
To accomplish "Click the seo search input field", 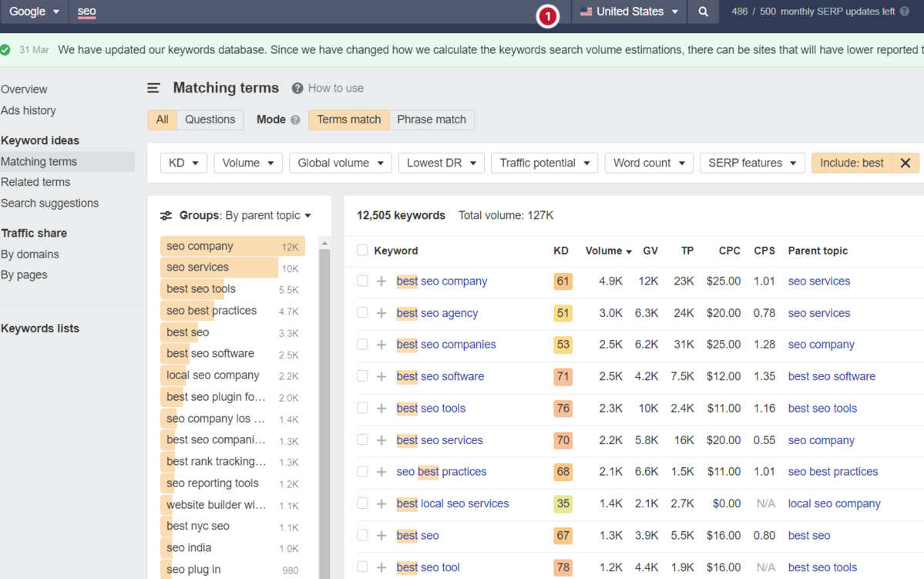I will 86,12.
